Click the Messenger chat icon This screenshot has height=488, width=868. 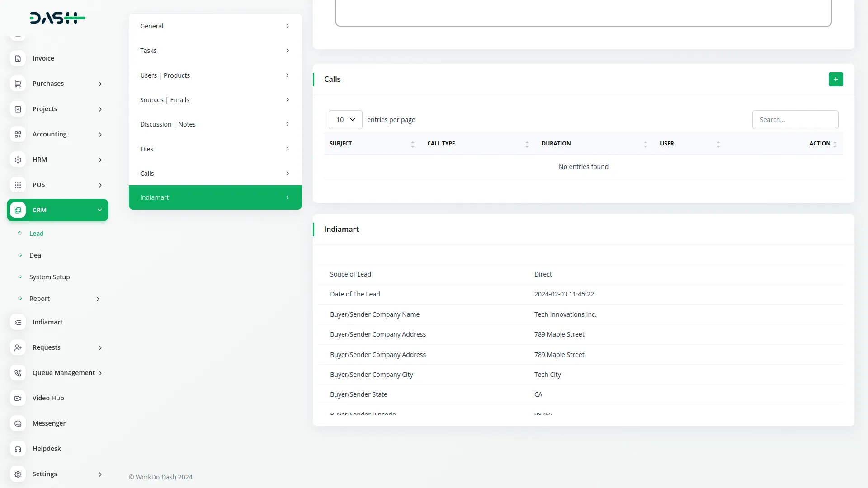[x=18, y=424]
